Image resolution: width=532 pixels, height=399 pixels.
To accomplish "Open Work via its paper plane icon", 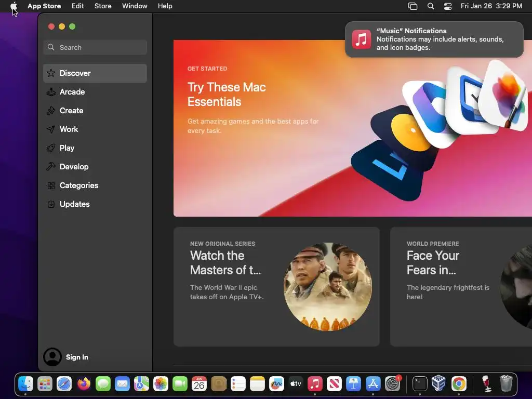I will coord(51,129).
